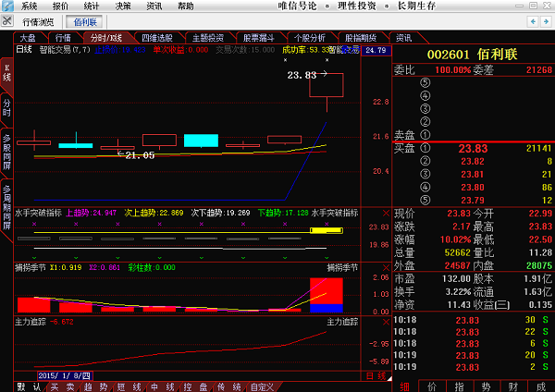
Task: Select the 指 tab in quote panel
Action: coord(459,386)
